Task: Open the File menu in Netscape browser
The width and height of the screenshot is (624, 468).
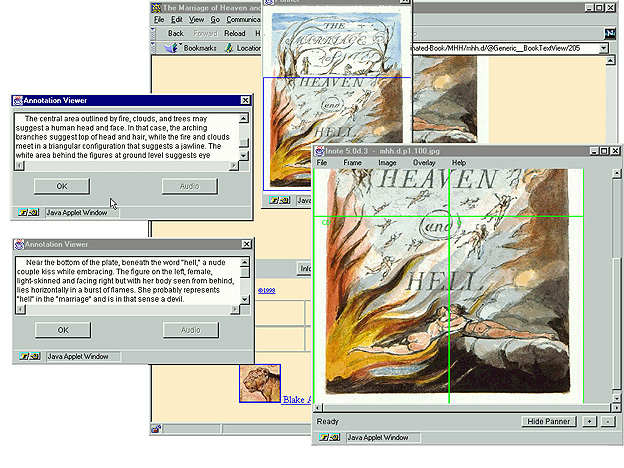Action: click(x=159, y=20)
